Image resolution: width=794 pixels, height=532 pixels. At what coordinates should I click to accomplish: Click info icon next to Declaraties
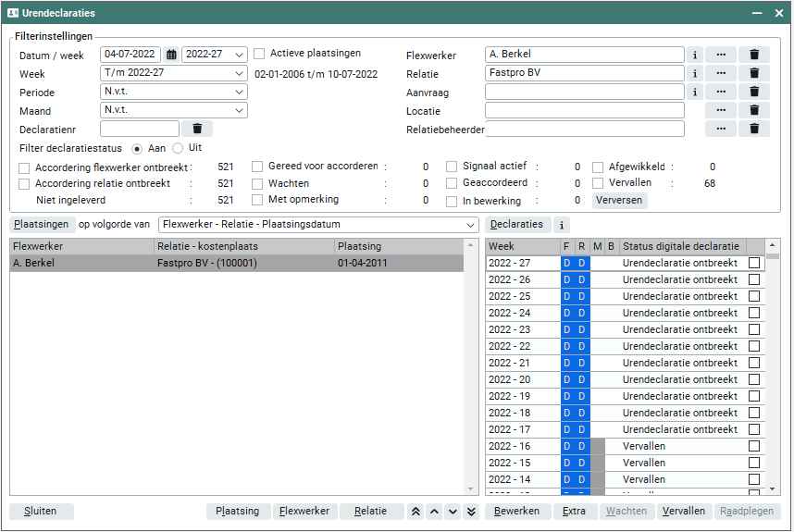coord(562,224)
